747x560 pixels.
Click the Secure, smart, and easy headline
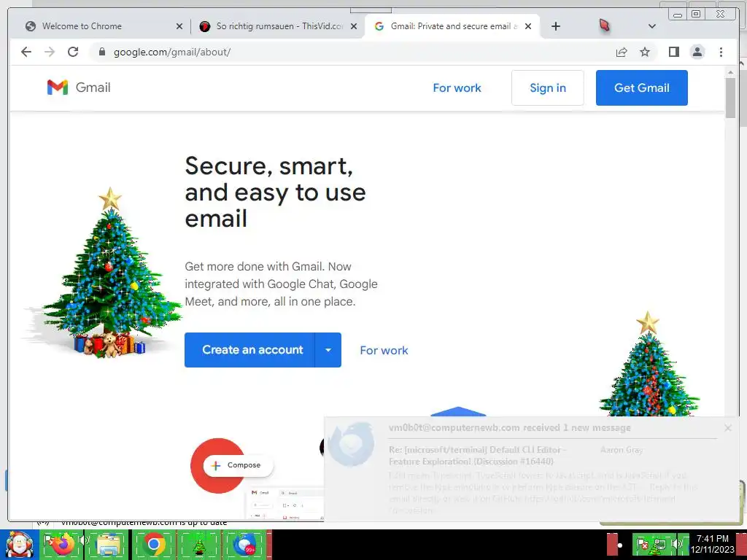(x=275, y=192)
